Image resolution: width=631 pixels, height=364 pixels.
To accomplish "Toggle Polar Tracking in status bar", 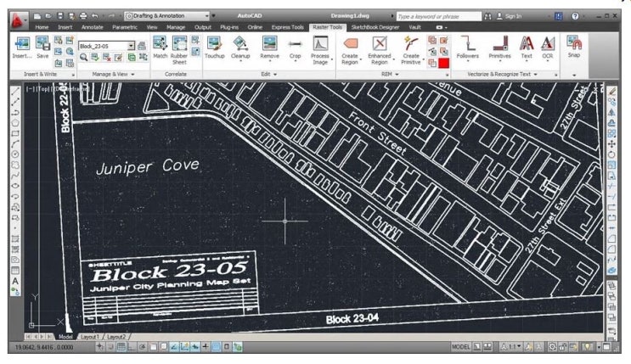I will (142, 347).
